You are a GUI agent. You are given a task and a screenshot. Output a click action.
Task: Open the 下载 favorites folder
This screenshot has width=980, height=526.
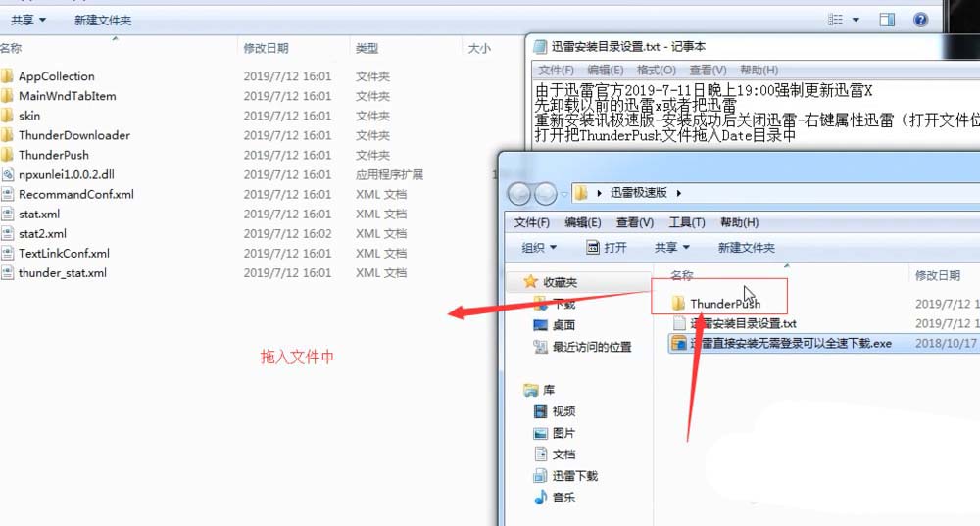coord(563,304)
